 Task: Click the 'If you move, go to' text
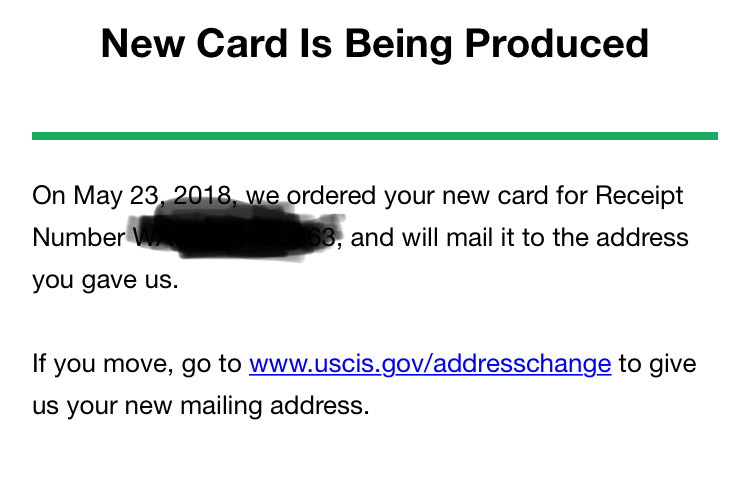[x=136, y=364]
